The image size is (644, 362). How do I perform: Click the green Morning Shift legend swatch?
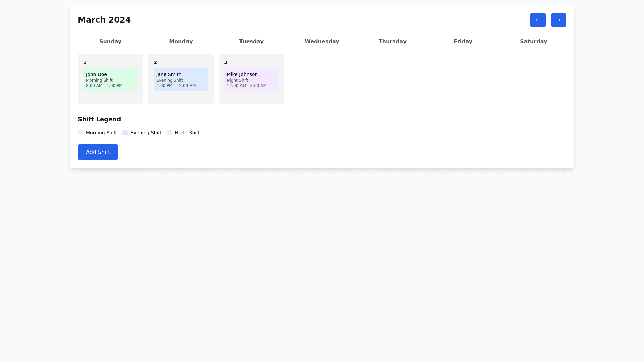coord(80,133)
